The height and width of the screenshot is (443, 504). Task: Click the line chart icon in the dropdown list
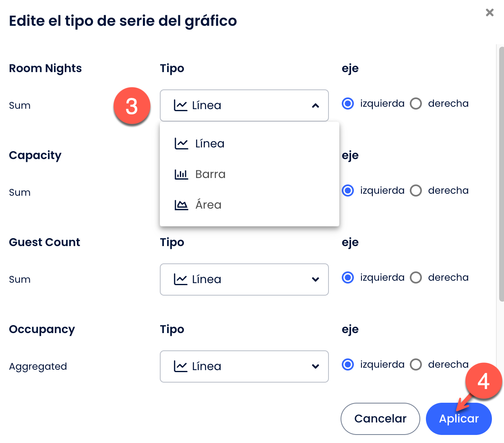pyautogui.click(x=181, y=143)
